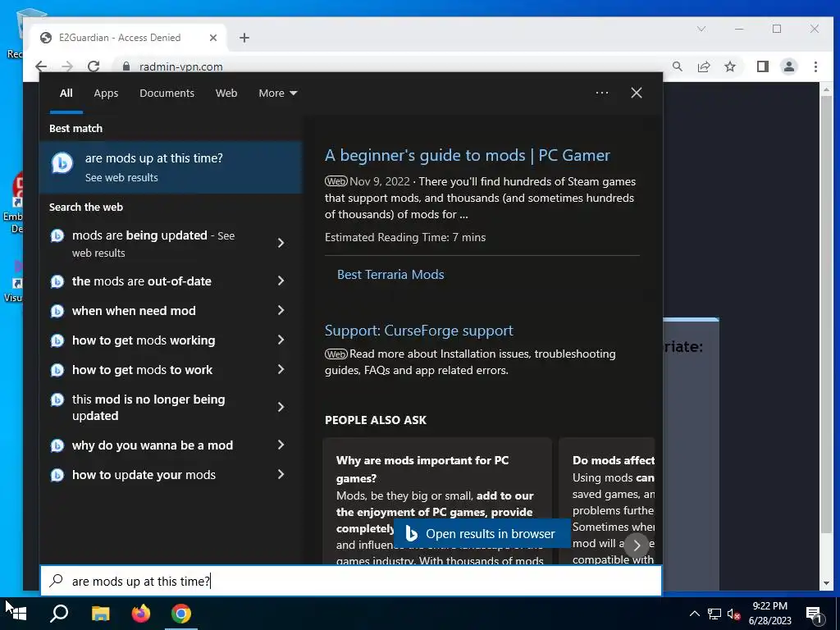Open Chrome side panel icon
This screenshot has width=840, height=630.
tap(762, 66)
